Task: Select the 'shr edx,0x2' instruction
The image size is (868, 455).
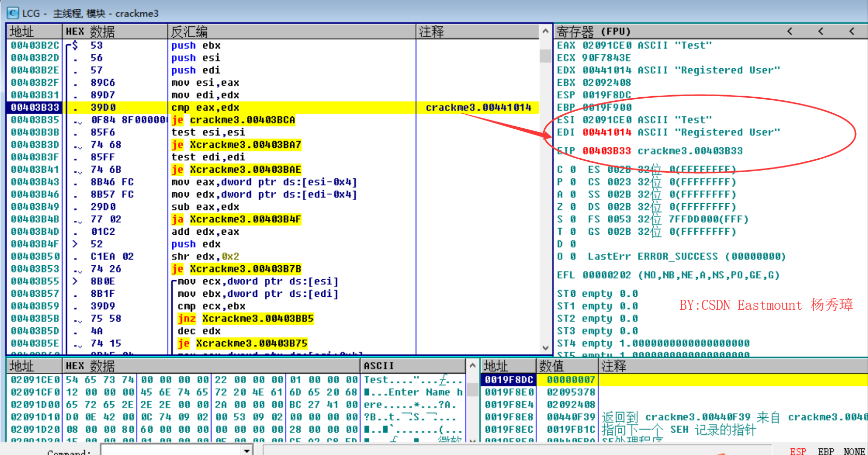Action: [205, 256]
